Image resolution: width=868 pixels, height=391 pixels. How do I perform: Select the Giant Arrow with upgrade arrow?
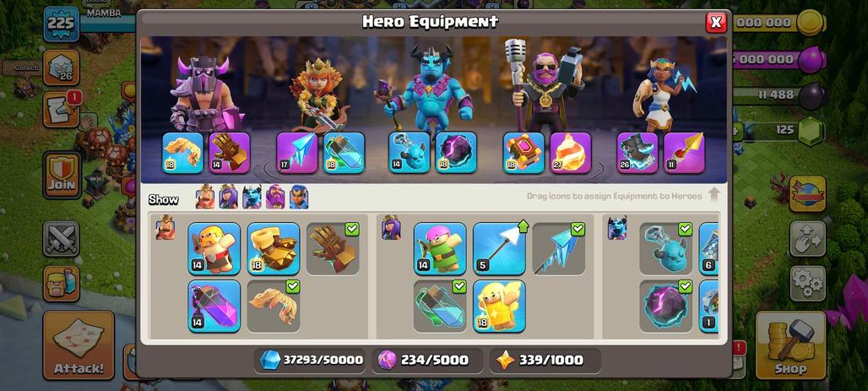[499, 248]
